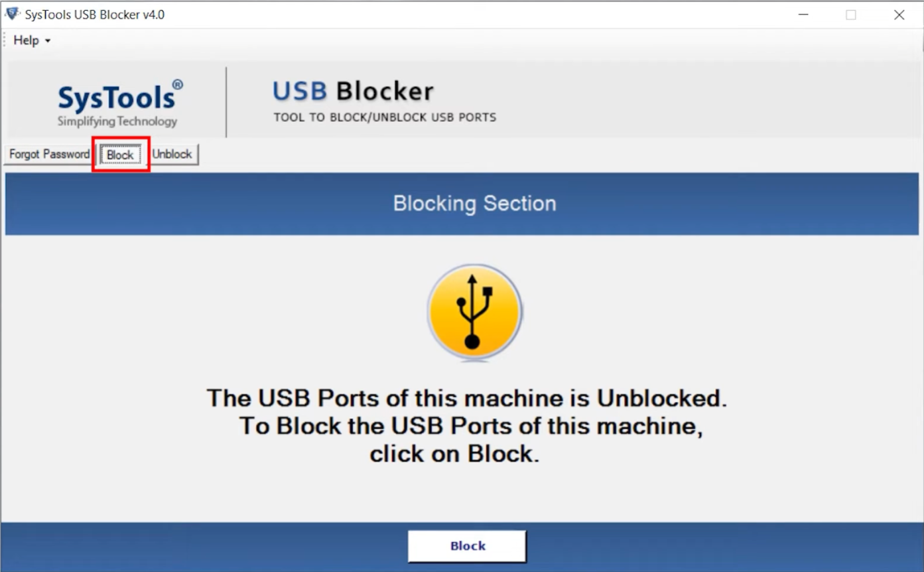Click the tool description text under USB Blocker
The width and height of the screenshot is (924, 572).
click(385, 117)
